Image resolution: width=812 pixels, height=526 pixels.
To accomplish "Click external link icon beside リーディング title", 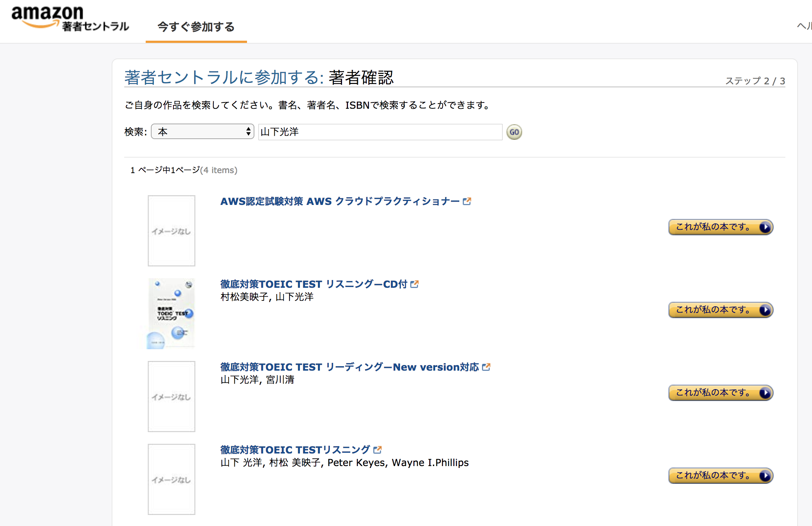I will click(x=486, y=367).
